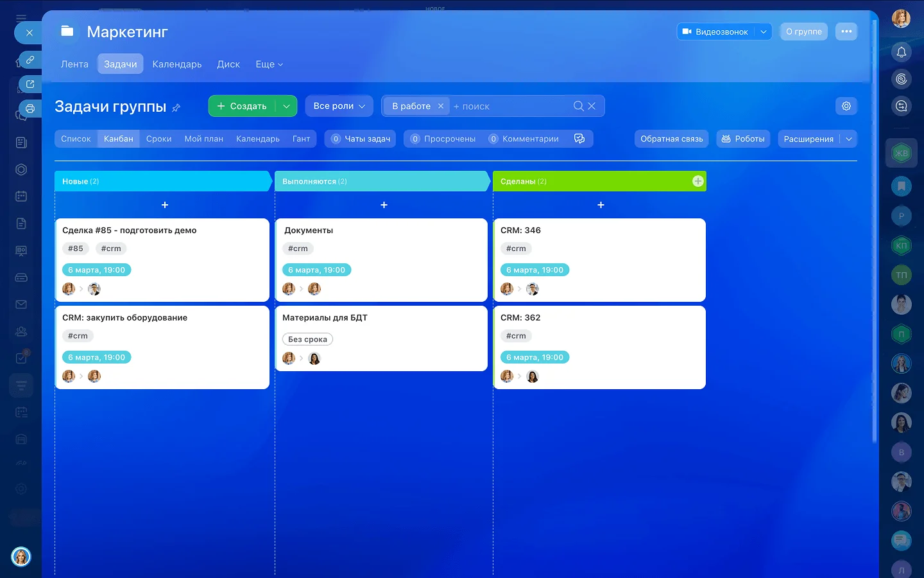Viewport: 924px width, 578px height.
Task: Click the #85 tag
Action: [76, 249]
